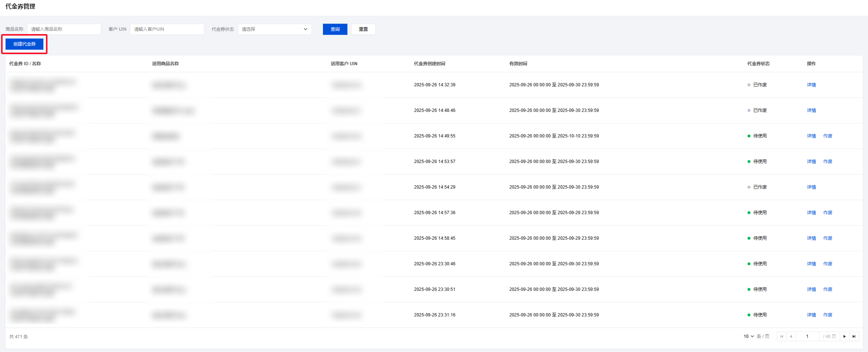Focus the 商品名称 input field

pos(64,29)
